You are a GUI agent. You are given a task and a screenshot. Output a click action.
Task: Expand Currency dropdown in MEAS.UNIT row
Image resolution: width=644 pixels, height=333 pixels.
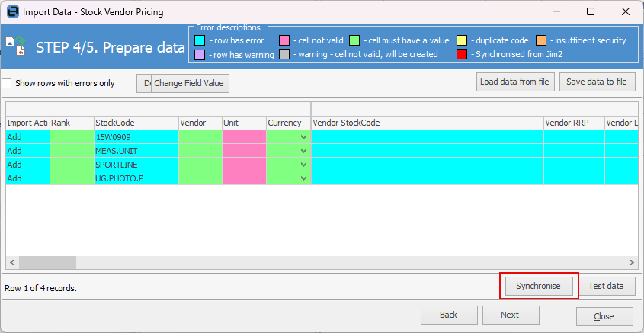(x=305, y=151)
